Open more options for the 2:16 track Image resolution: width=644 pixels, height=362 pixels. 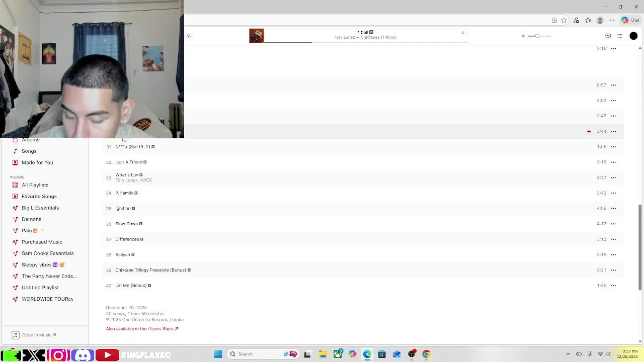click(x=613, y=48)
